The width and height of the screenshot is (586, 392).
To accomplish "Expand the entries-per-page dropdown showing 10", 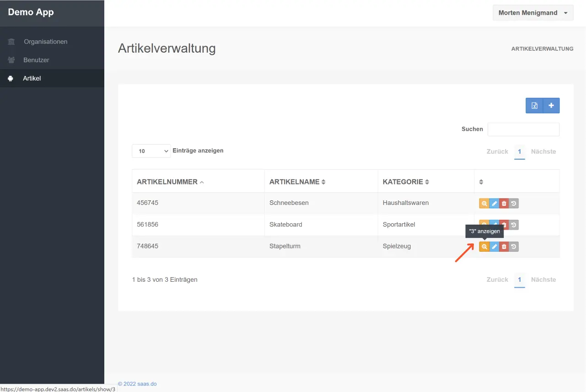I will (x=151, y=151).
